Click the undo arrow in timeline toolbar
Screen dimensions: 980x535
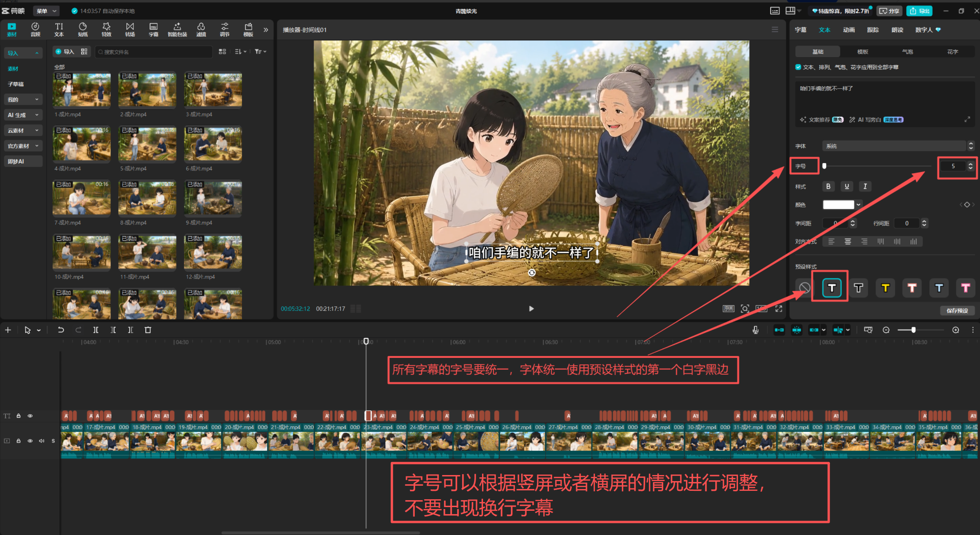tap(61, 330)
